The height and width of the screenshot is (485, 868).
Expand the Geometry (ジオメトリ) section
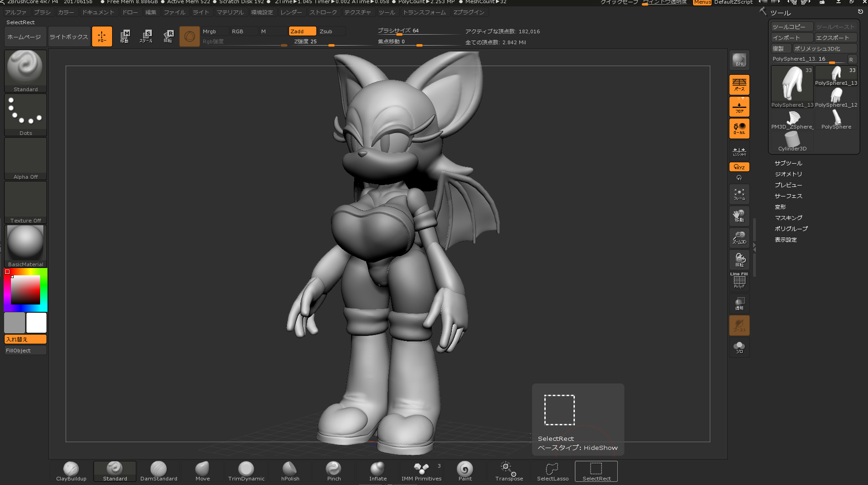coord(788,174)
